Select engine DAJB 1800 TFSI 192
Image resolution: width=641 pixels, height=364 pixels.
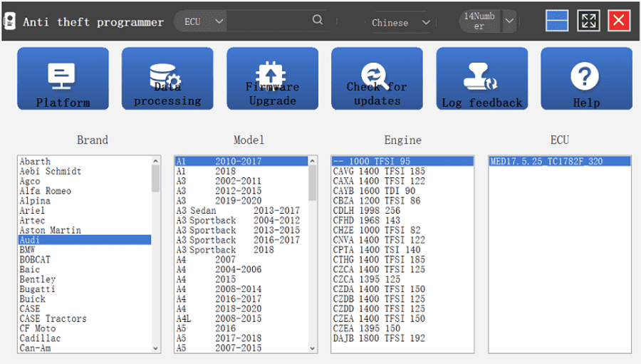click(402, 338)
